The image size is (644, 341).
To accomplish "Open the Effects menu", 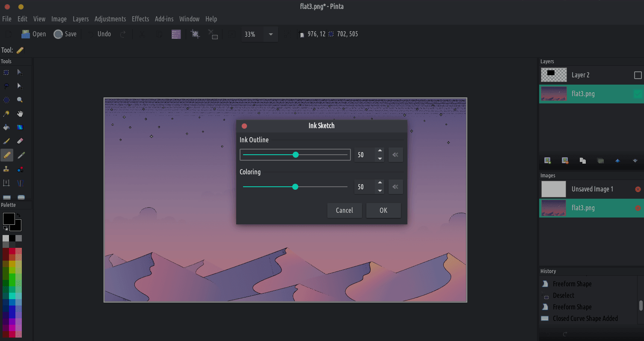I will [x=140, y=19].
